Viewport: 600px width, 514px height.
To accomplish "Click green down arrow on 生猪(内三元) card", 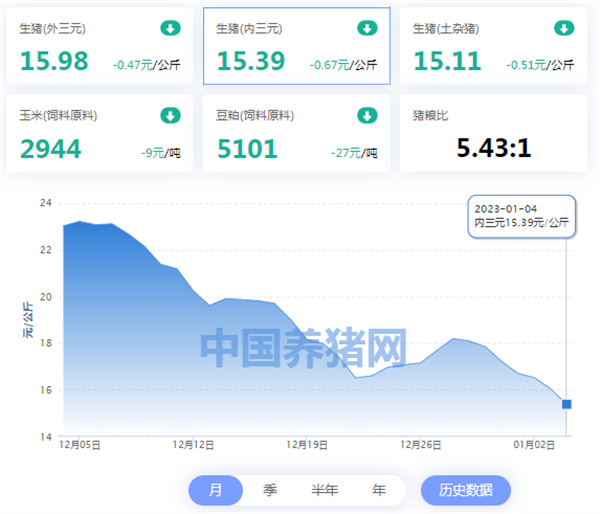I will tap(367, 28).
